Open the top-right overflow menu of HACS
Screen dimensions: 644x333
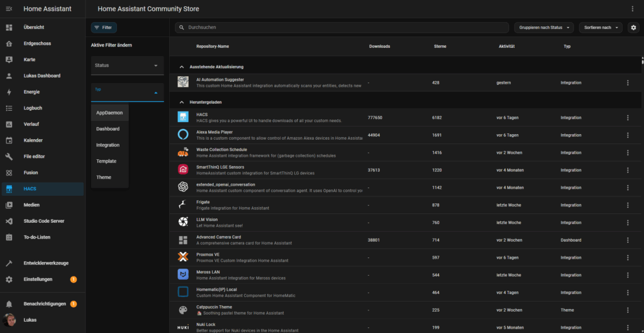(633, 9)
